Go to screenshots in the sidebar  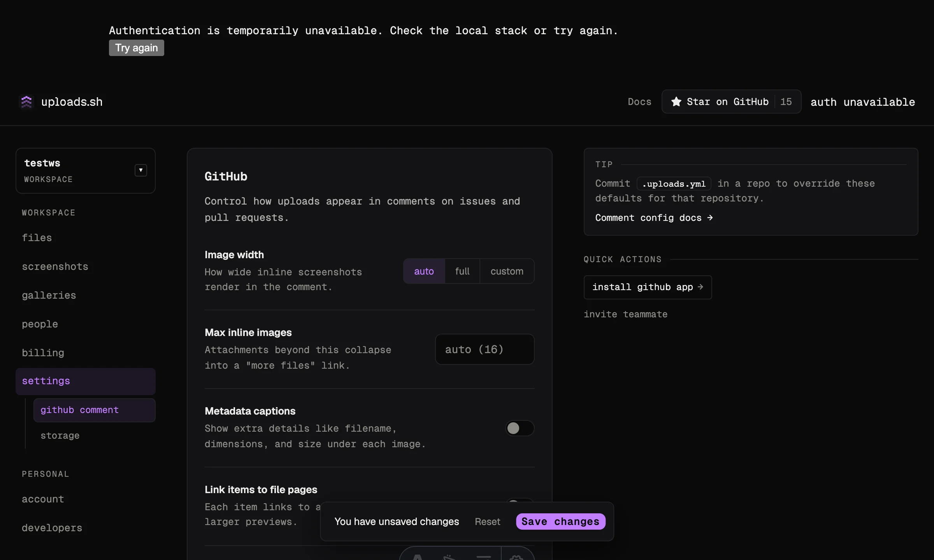coord(55,266)
